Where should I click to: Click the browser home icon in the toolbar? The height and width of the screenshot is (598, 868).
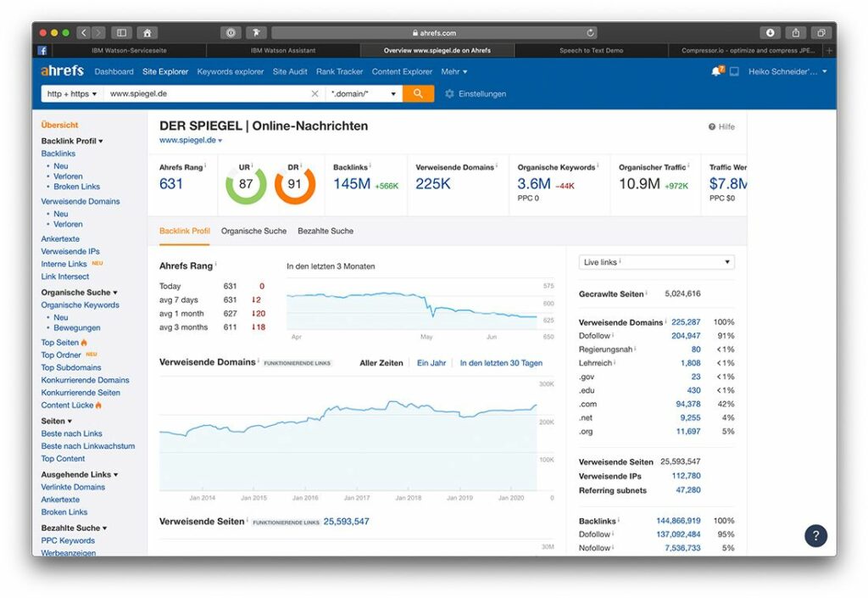tap(147, 31)
